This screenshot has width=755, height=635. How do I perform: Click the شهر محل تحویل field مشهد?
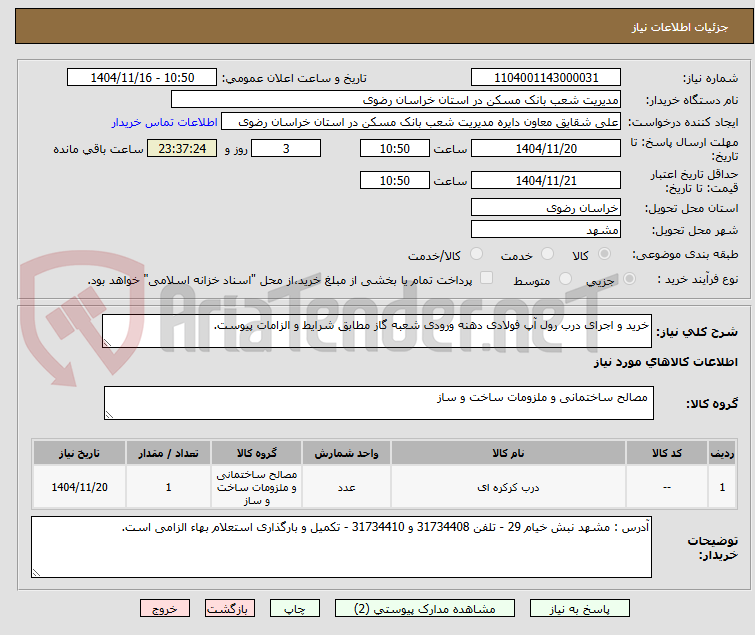(x=546, y=230)
